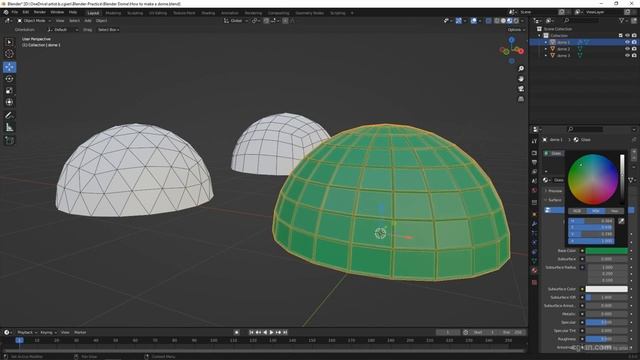Select the Select Box tool in left toolbar
The width and height of the screenshot is (640, 360).
9,42
